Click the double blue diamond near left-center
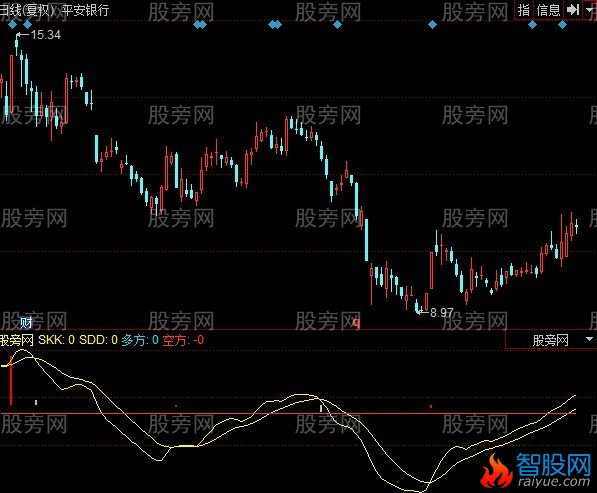This screenshot has width=597, height=493. pos(200,25)
